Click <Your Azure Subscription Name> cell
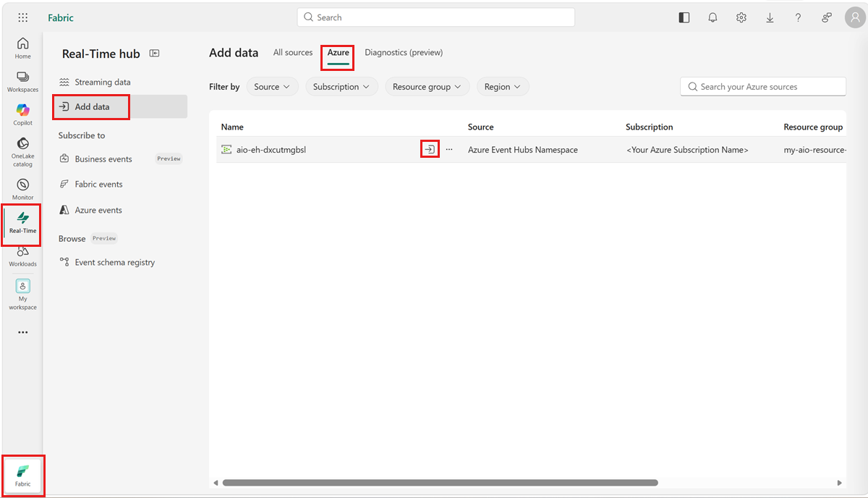 pyautogui.click(x=687, y=150)
